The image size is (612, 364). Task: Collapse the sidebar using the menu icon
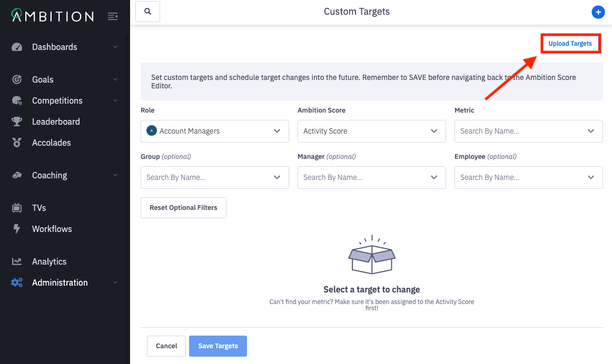click(112, 16)
